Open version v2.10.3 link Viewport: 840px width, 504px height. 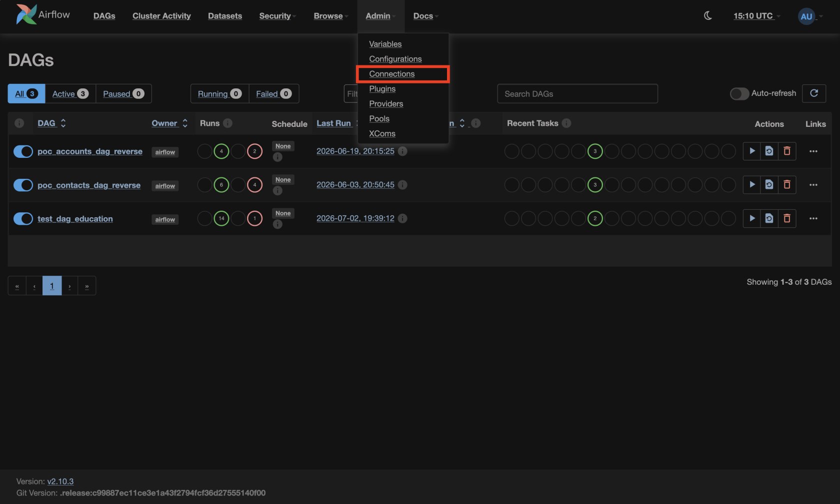pyautogui.click(x=60, y=482)
